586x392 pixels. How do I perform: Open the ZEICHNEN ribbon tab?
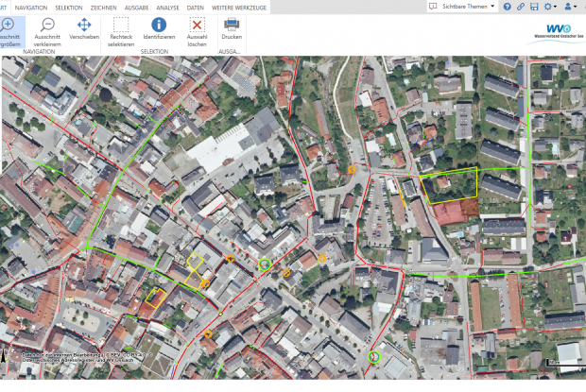click(103, 7)
